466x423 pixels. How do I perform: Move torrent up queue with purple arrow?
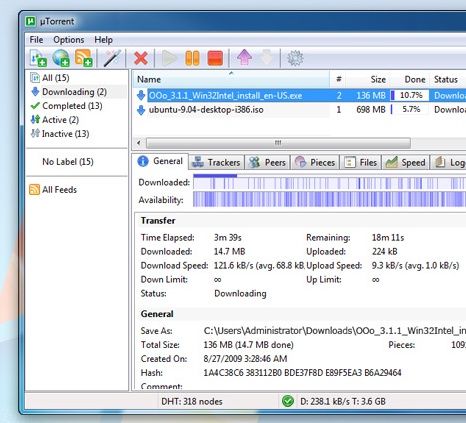click(244, 57)
